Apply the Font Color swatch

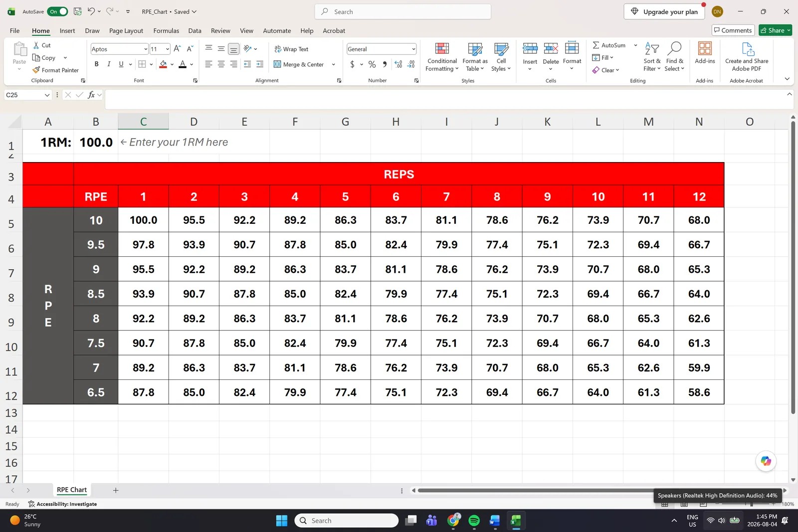[x=183, y=64]
